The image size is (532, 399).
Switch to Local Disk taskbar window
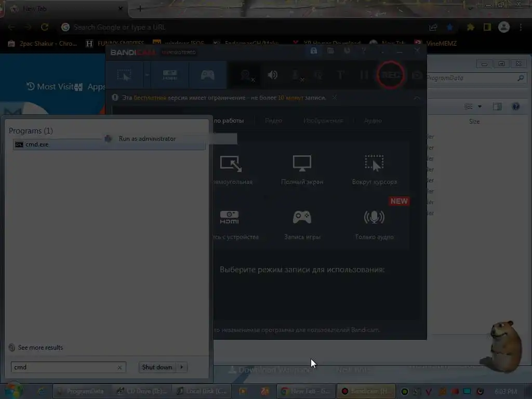click(202, 391)
